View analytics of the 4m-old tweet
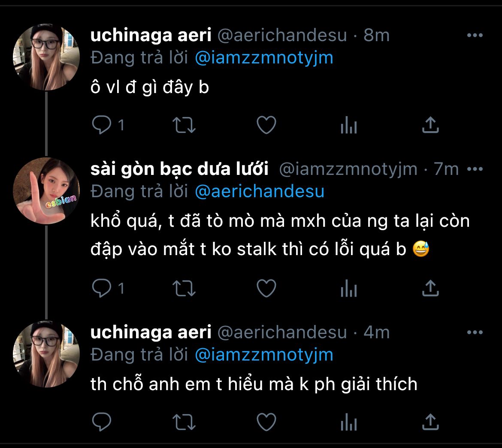Viewport: 502px width, 448px height. tap(348, 422)
